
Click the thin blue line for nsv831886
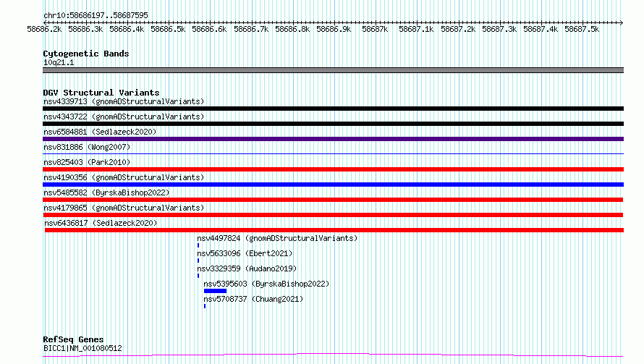click(333, 154)
